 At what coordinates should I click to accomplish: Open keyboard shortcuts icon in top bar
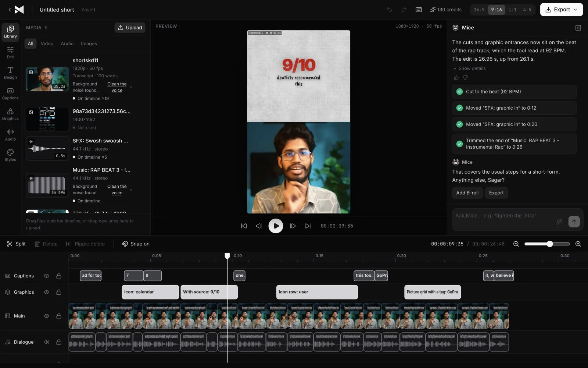(419, 10)
